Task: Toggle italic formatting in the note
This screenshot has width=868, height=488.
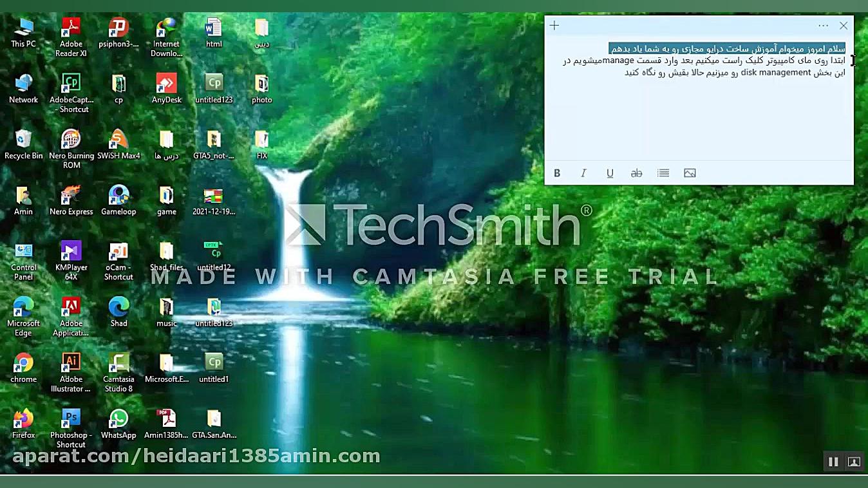Action: (x=583, y=173)
